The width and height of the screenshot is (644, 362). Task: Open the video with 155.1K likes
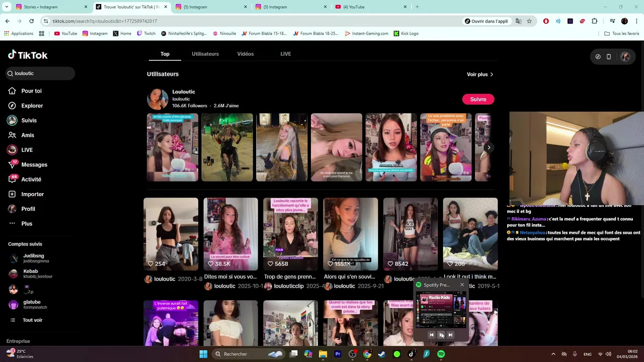350,234
